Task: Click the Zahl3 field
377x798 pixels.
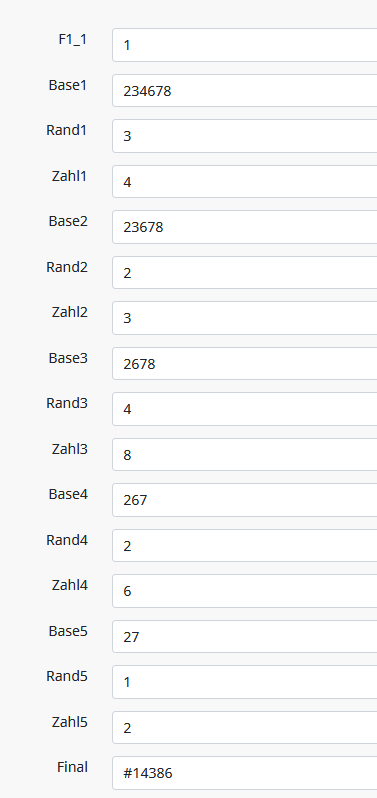Action: [245, 454]
